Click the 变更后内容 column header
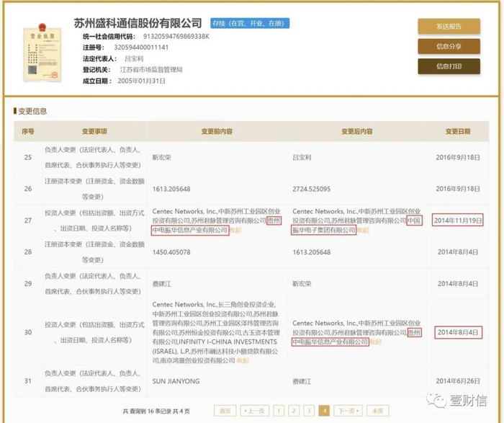The height and width of the screenshot is (423, 504). (x=357, y=131)
